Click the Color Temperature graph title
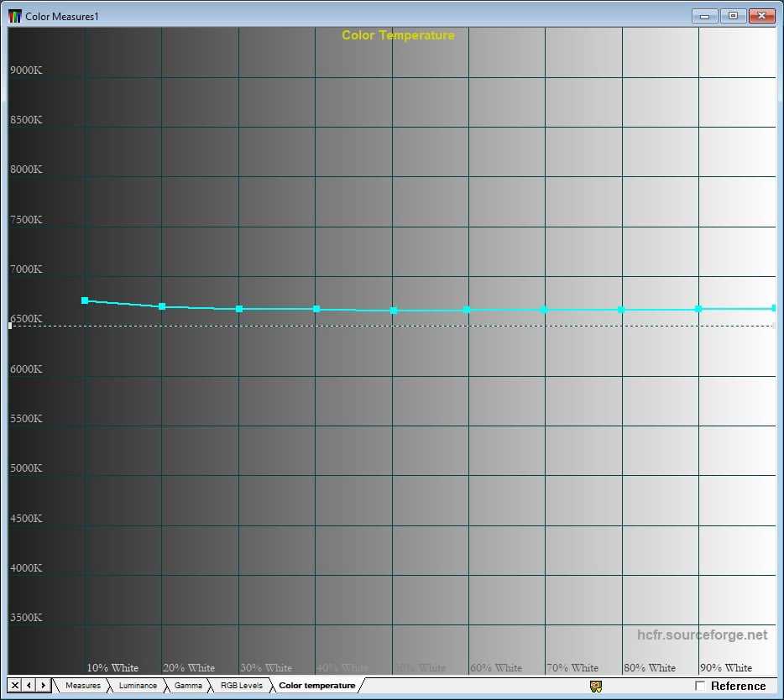Screen dimensions: 784x700 coord(398,35)
